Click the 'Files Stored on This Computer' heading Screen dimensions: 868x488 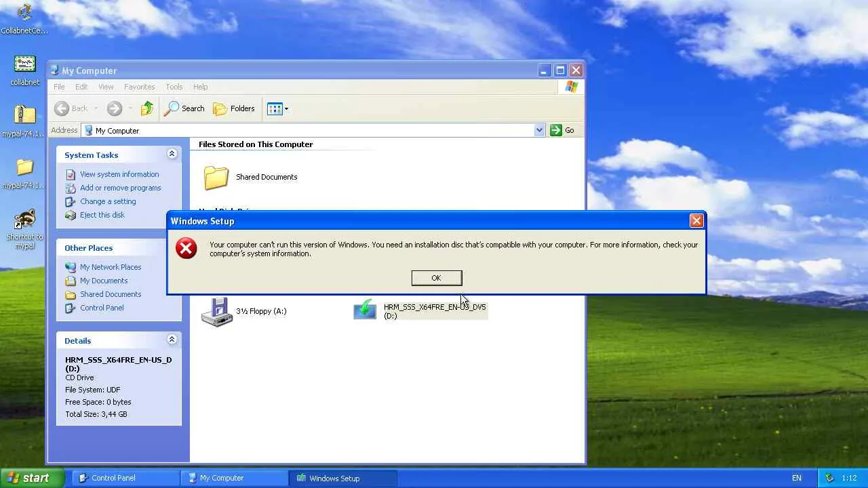pyautogui.click(x=256, y=144)
